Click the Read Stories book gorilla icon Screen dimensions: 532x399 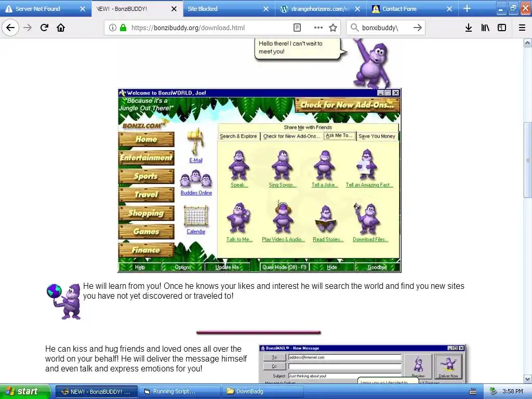(x=326, y=219)
